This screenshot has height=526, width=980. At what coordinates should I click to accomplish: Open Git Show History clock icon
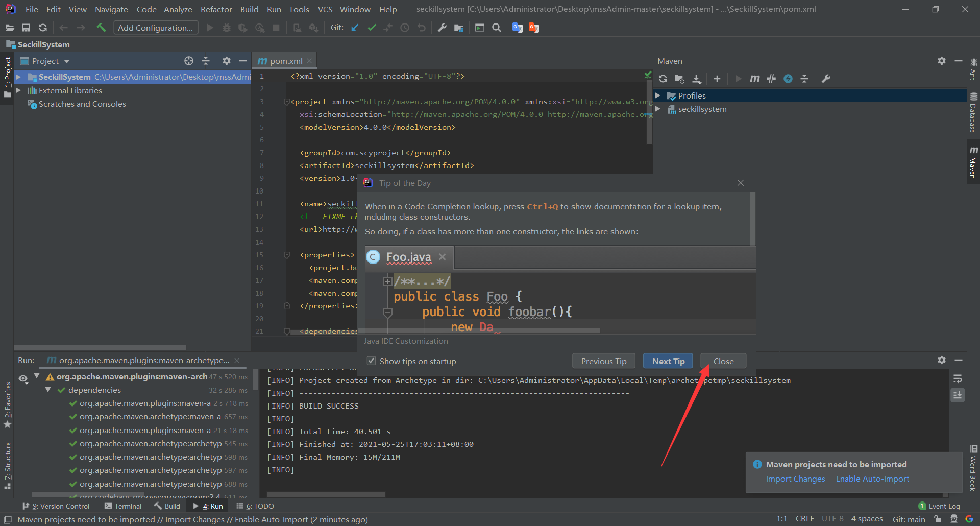405,28
